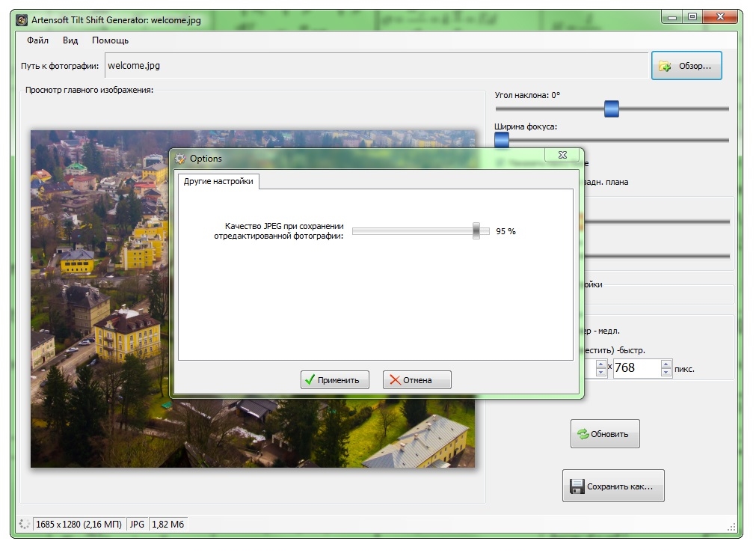The height and width of the screenshot is (553, 756).
Task: Click the green checkmark on Применить
Action: (310, 380)
